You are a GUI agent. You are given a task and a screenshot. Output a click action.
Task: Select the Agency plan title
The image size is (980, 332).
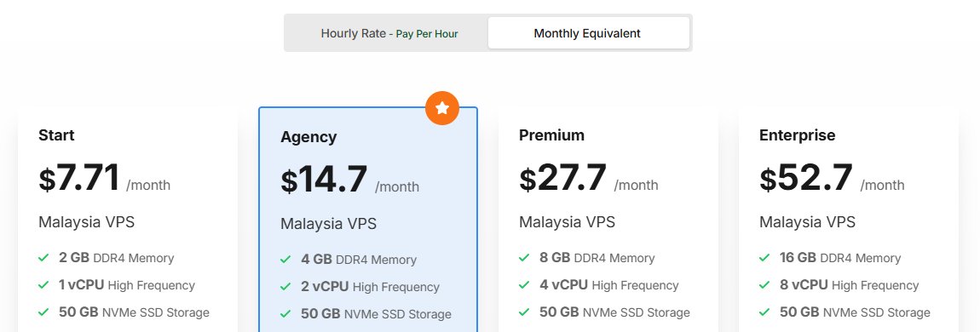pyautogui.click(x=308, y=137)
